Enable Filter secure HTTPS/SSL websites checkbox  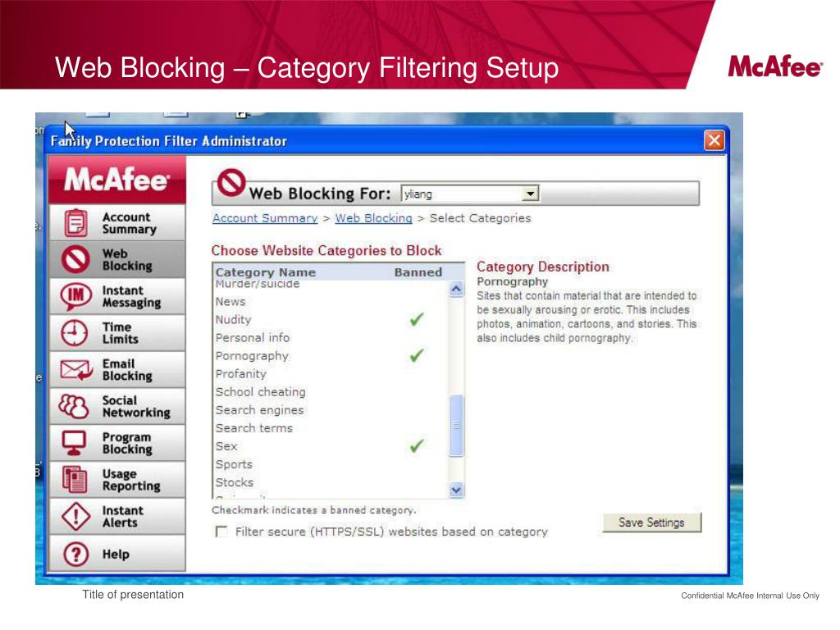[221, 532]
